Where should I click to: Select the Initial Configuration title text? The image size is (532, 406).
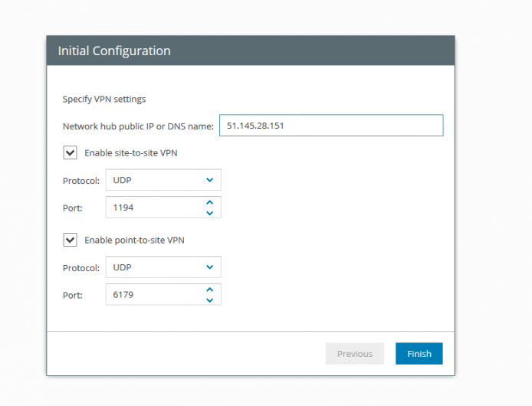pyautogui.click(x=114, y=51)
